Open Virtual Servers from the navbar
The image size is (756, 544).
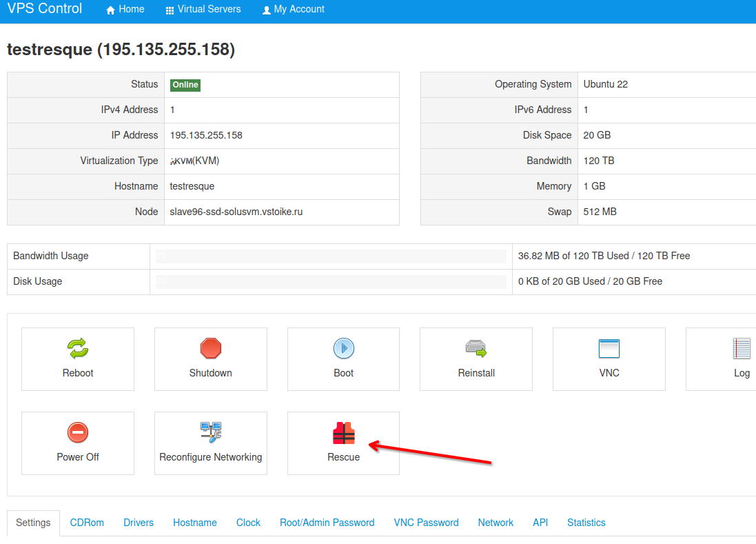pos(203,10)
